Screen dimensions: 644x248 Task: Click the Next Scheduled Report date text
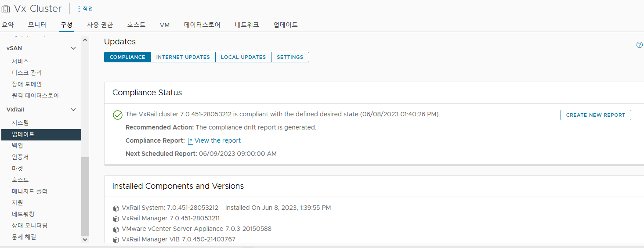[x=238, y=154]
